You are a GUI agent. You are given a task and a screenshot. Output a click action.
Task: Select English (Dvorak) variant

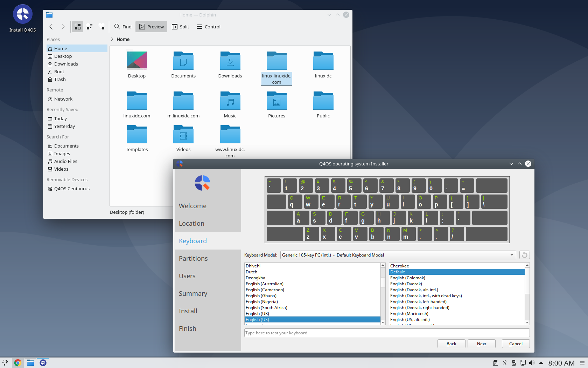coord(457,284)
